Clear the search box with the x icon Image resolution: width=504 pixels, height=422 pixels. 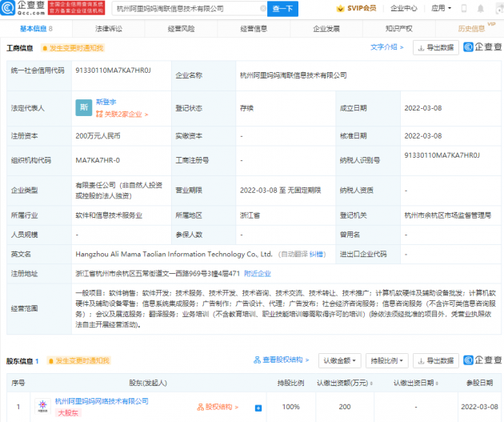pos(263,9)
